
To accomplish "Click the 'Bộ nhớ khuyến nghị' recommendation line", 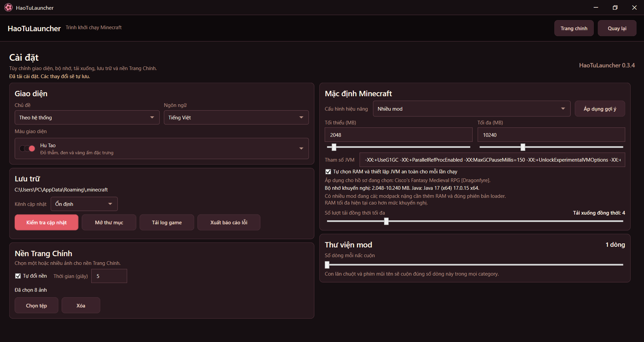I will tap(402, 188).
